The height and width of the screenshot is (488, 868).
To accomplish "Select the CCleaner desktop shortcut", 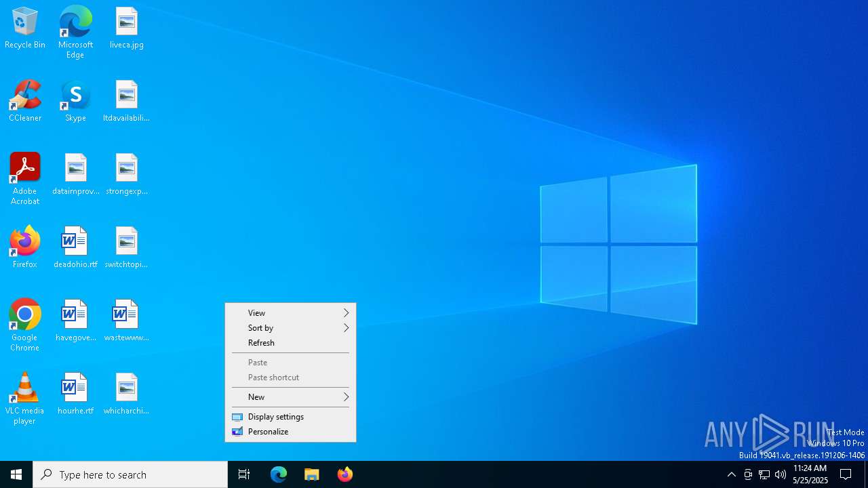I will coord(25,102).
